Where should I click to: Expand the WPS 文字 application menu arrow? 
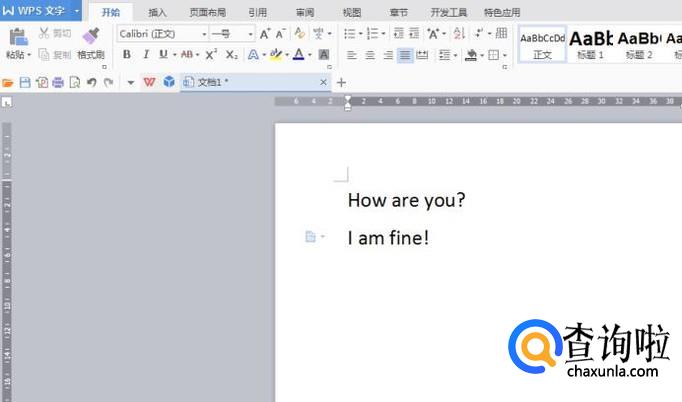click(x=76, y=12)
